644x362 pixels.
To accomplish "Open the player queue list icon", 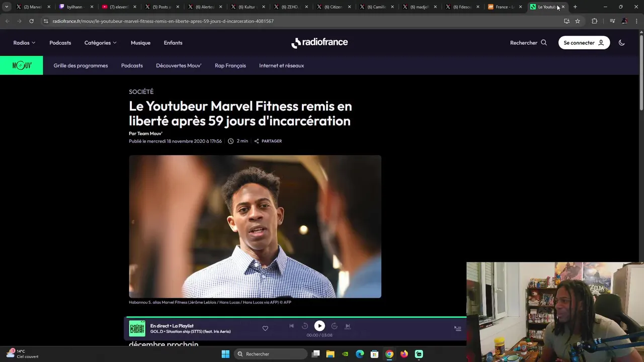I will [457, 328].
